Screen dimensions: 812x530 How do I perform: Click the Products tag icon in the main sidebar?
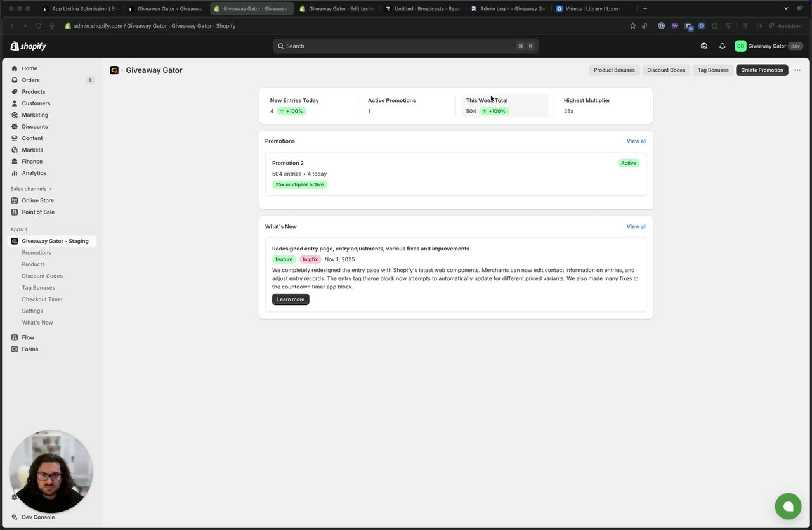coord(15,92)
